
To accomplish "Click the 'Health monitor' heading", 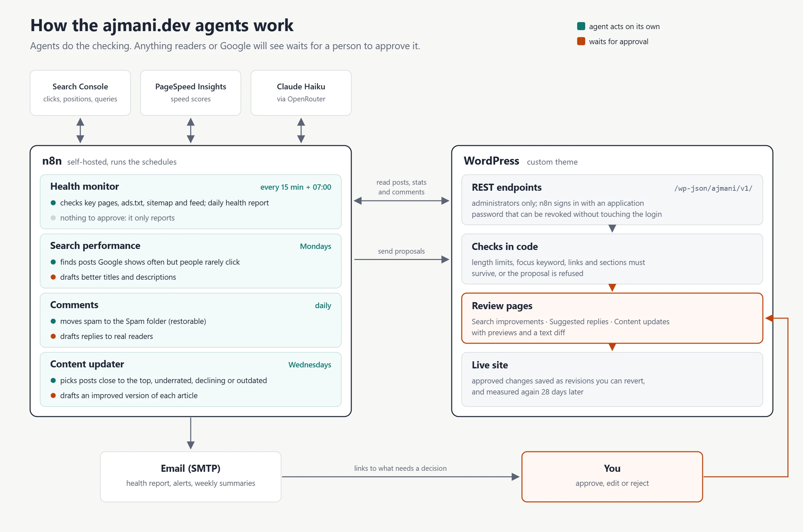I will pos(84,186).
